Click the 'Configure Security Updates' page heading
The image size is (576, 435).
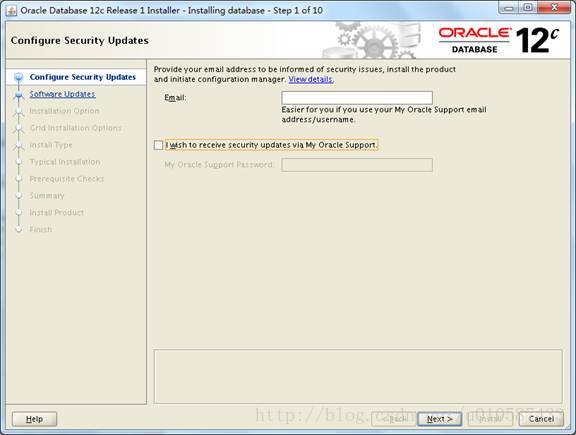(79, 40)
